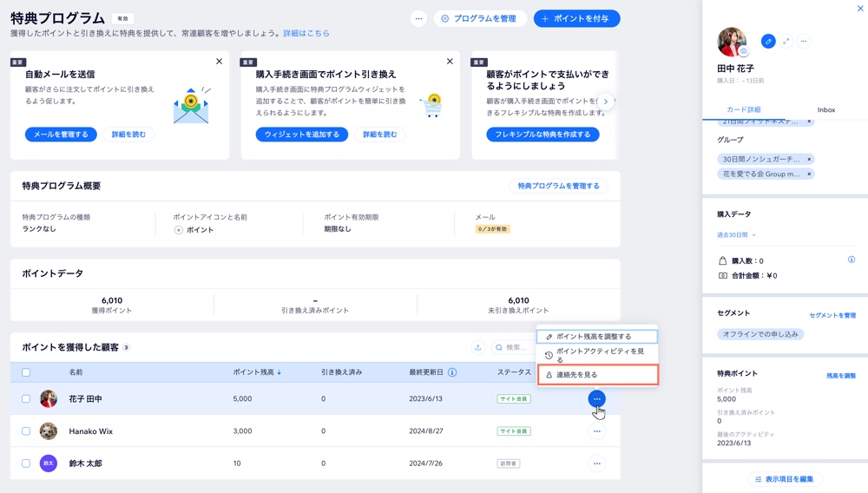Viewport: 868px width, 493px height.
Task: Open the header more-actions ellipsis button
Action: [x=418, y=18]
